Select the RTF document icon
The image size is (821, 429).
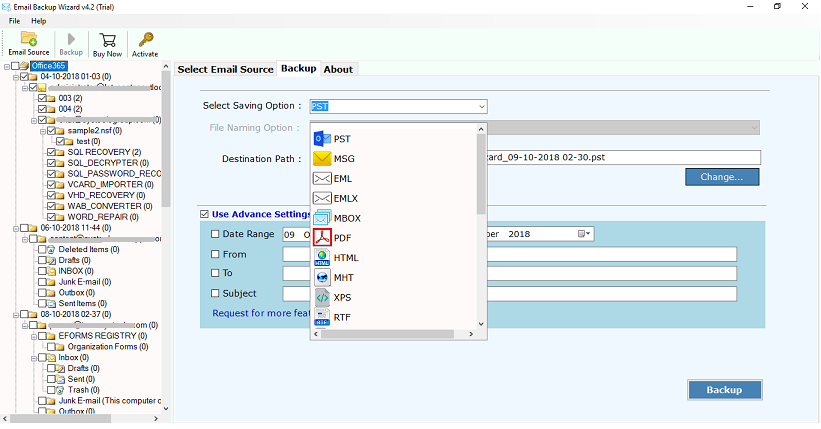(x=322, y=317)
